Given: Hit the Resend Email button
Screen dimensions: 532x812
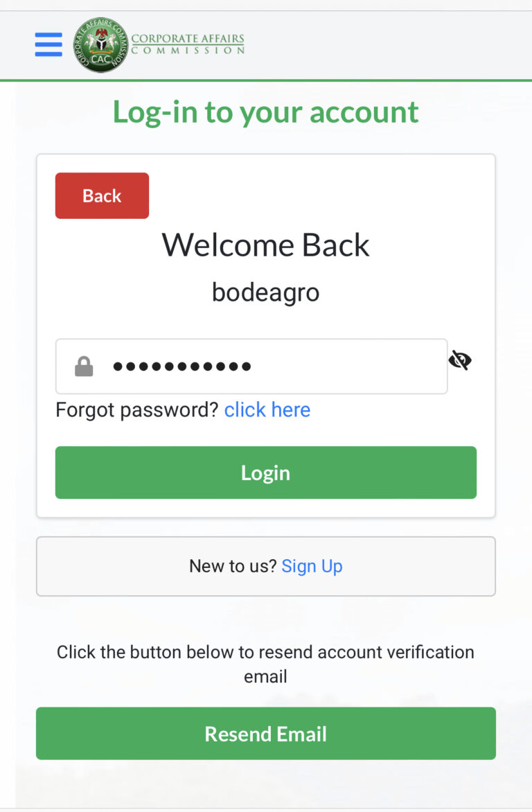Looking at the screenshot, I should 266,734.
